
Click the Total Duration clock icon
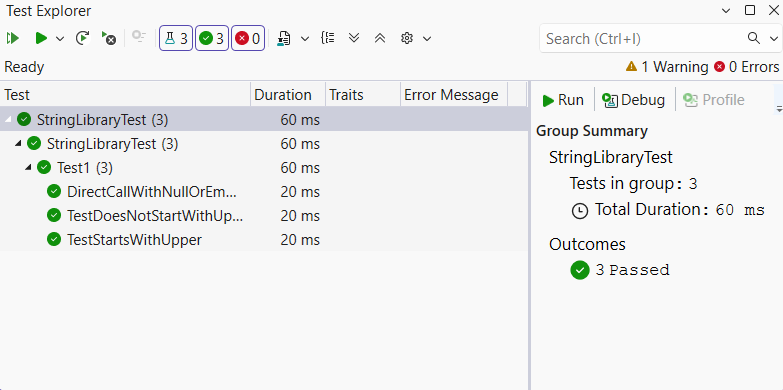[580, 211]
